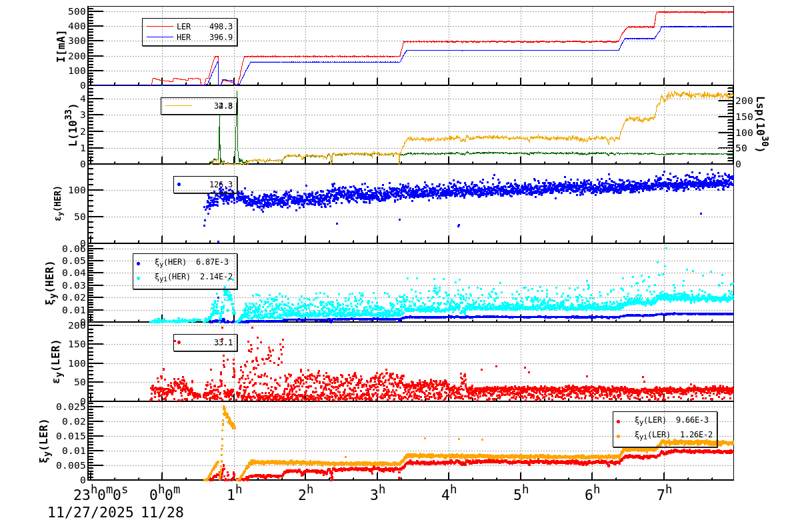Click the LER 498.3 legend entry

pyautogui.click(x=189, y=27)
